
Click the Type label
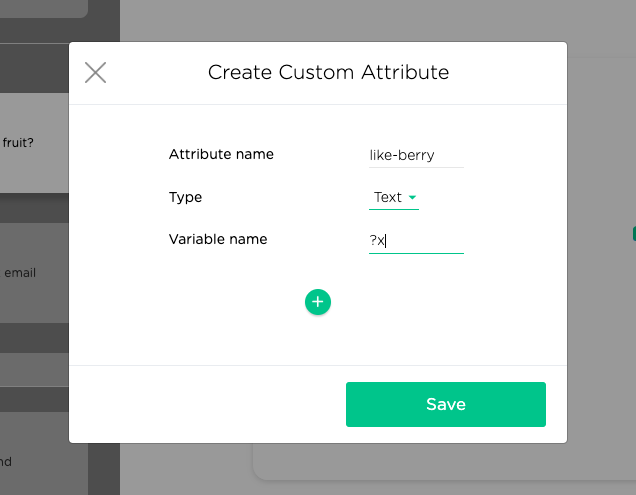pyautogui.click(x=185, y=197)
